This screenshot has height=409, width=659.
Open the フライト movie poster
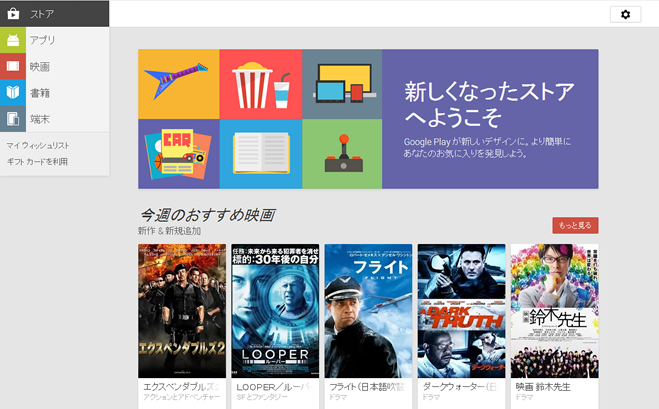[368, 311]
